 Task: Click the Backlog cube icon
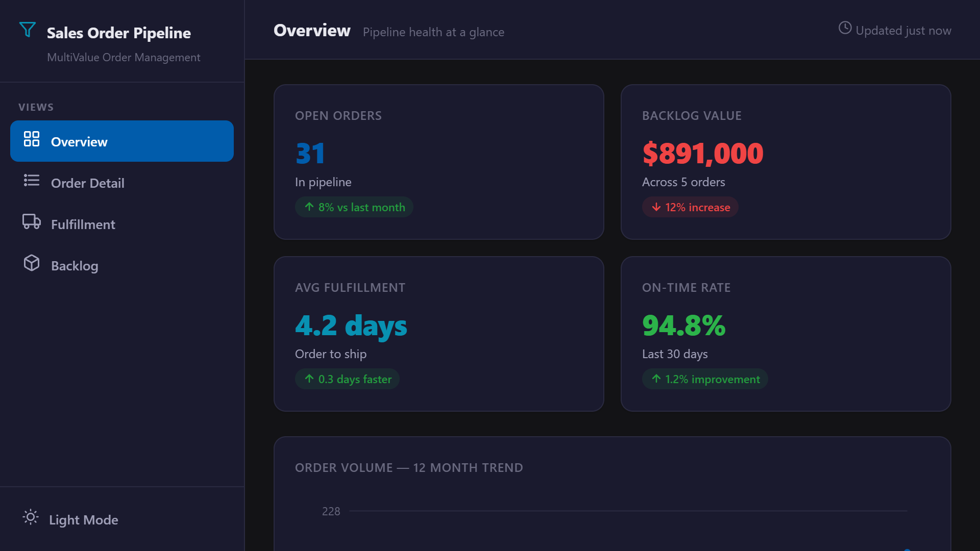[32, 263]
